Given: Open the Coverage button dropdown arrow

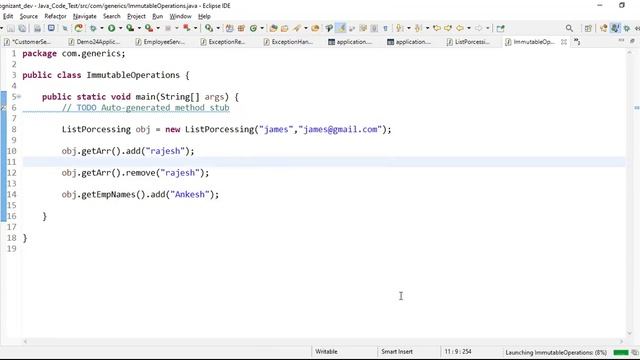Looking at the screenshot, I should coord(139,28).
